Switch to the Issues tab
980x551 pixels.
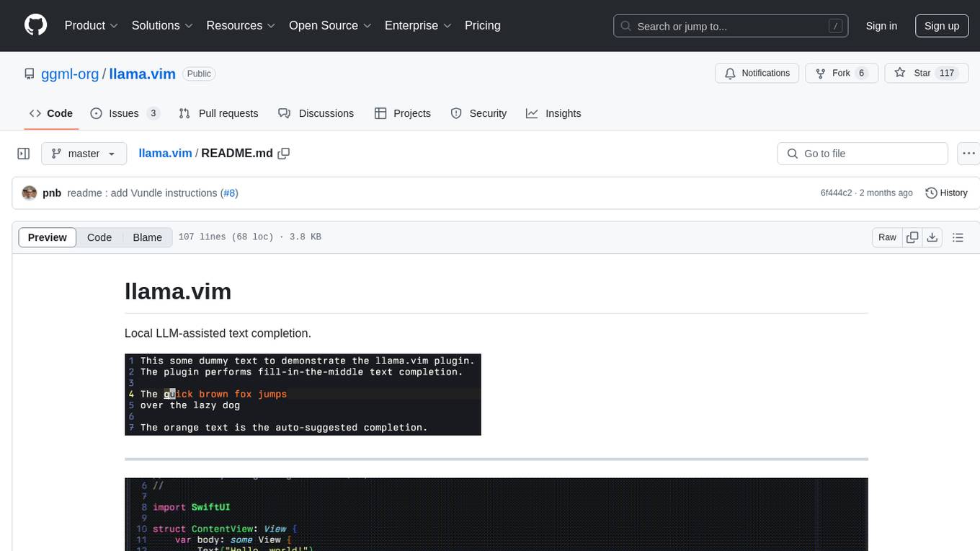pos(125,113)
